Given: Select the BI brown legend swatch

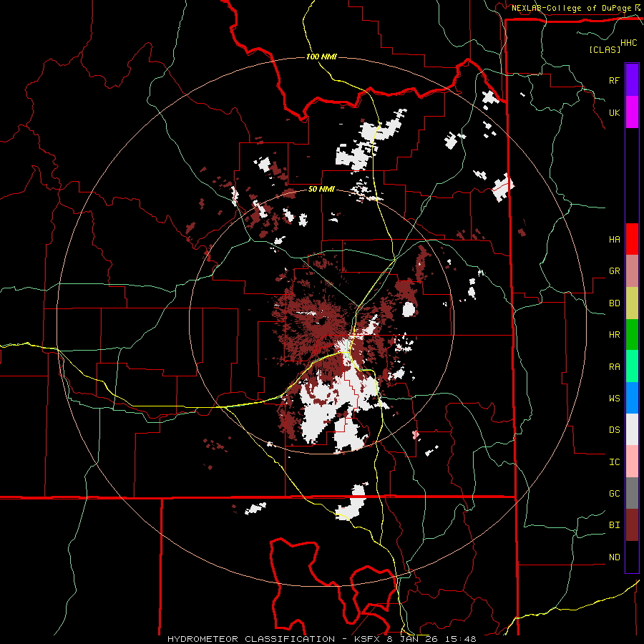Looking at the screenshot, I should [x=632, y=525].
